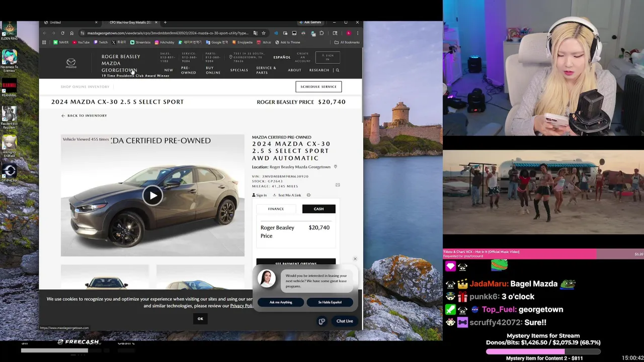Open NEW menu in site navigation
The image size is (644, 362).
click(169, 70)
